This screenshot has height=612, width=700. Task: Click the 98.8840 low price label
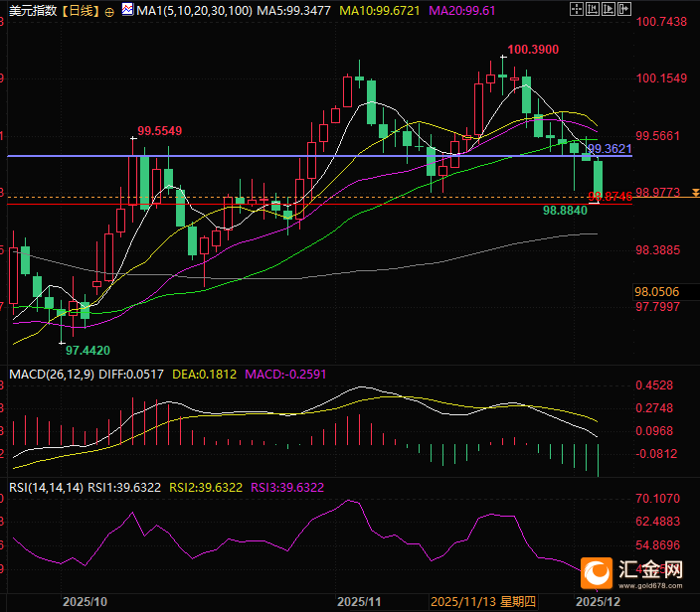click(564, 211)
